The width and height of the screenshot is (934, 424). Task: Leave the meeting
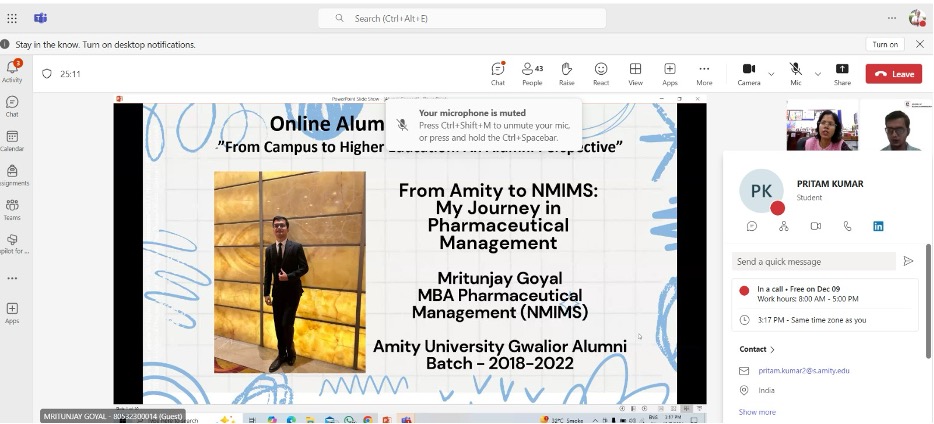(893, 74)
